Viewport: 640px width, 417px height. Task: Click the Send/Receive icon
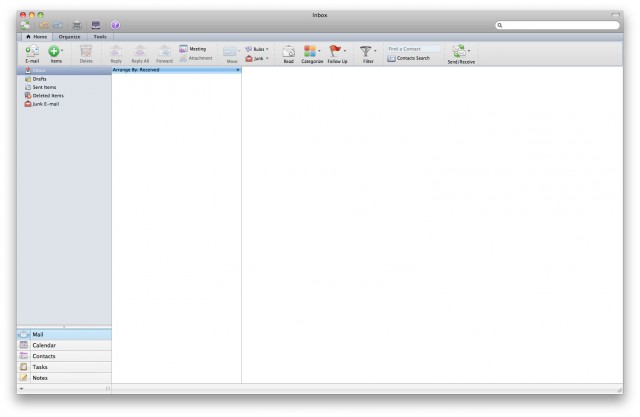click(459, 51)
